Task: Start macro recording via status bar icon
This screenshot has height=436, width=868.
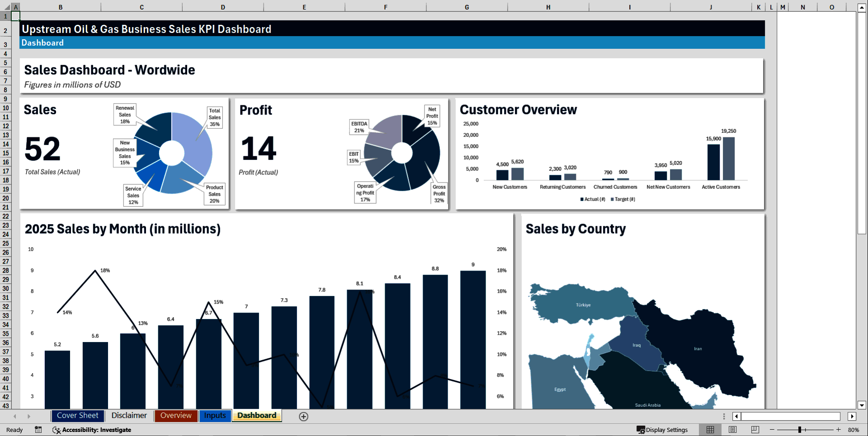Action: 38,430
